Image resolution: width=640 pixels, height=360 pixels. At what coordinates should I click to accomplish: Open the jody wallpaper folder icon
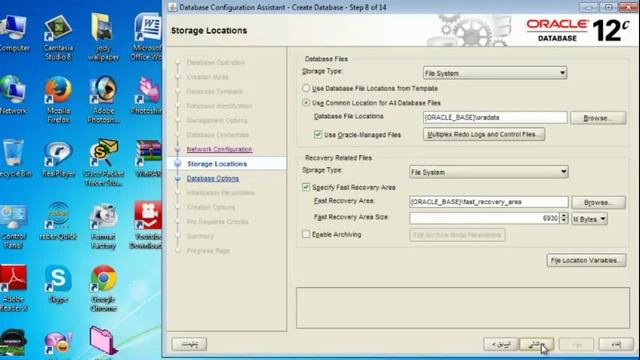pyautogui.click(x=103, y=37)
